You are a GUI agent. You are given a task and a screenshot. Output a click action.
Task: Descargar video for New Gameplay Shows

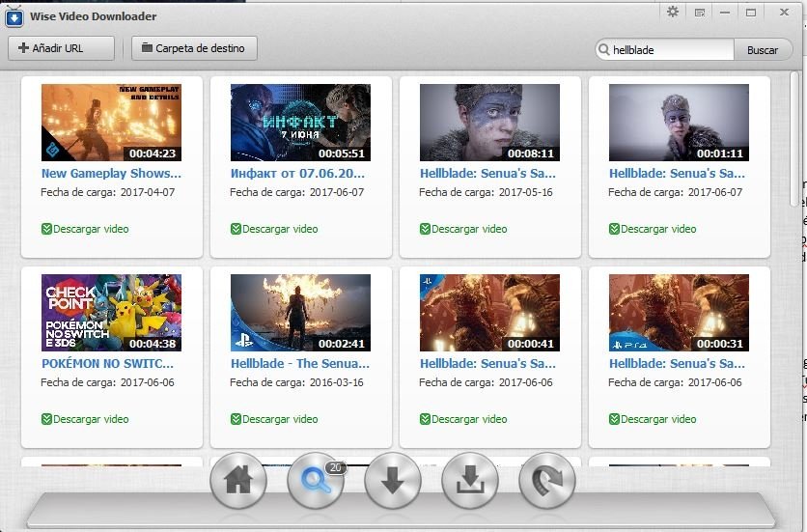[x=85, y=229]
